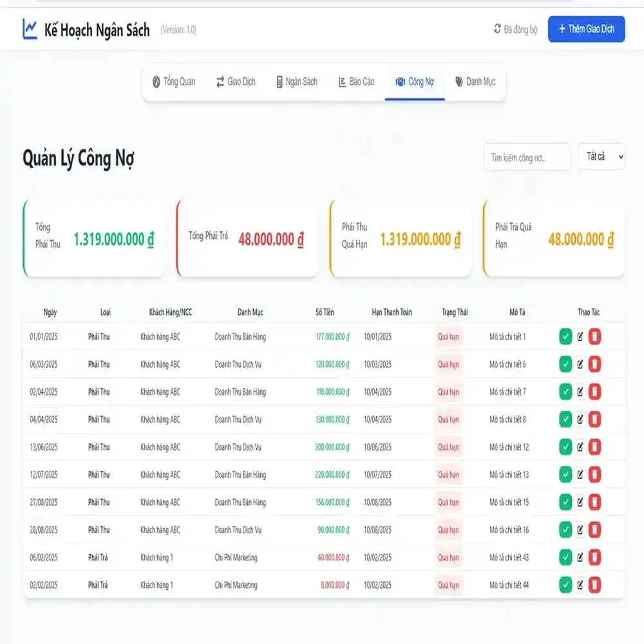Click the Kế Hoạch Ngân Sách chart logo

(x=30, y=29)
